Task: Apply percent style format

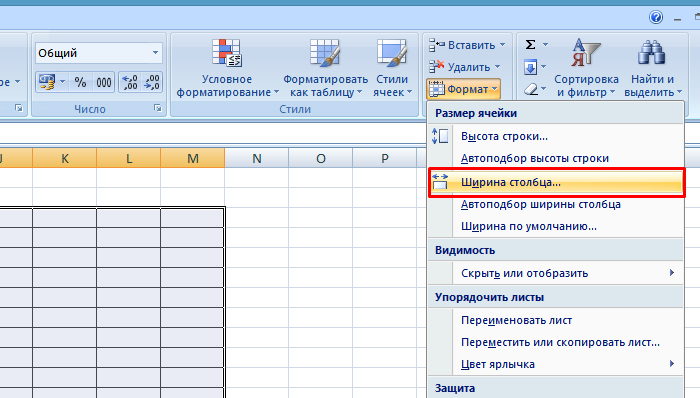Action: [80, 82]
